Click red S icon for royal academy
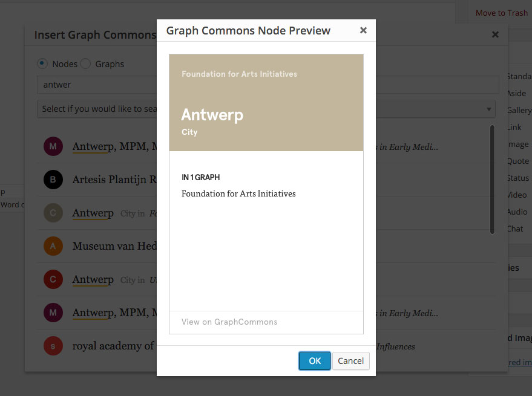 [53, 346]
